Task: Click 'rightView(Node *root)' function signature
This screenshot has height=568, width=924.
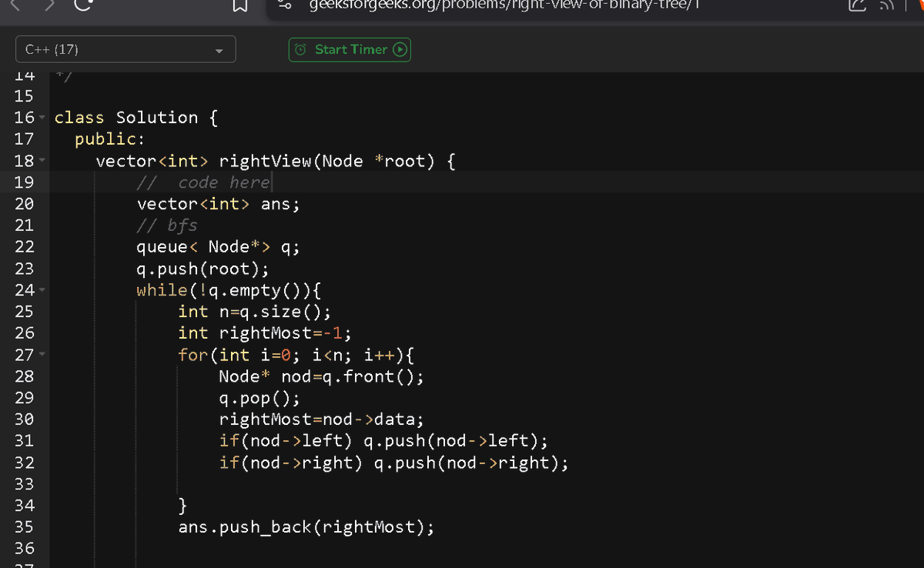Action: coord(327,161)
